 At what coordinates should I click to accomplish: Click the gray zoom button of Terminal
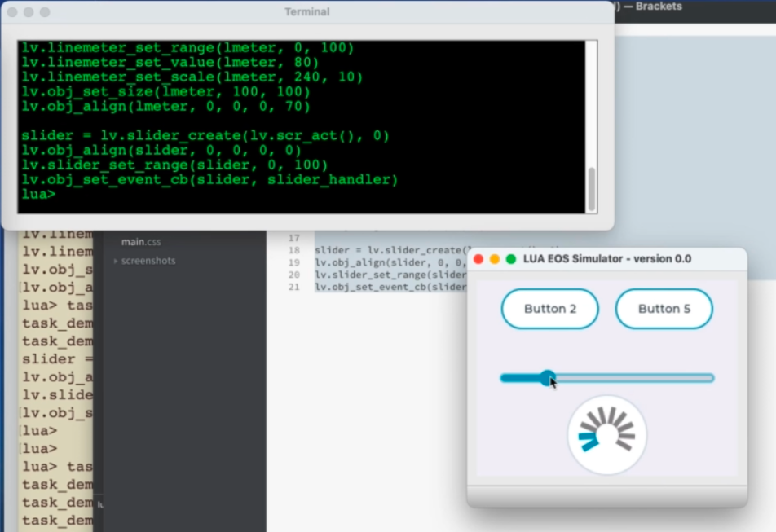45,12
